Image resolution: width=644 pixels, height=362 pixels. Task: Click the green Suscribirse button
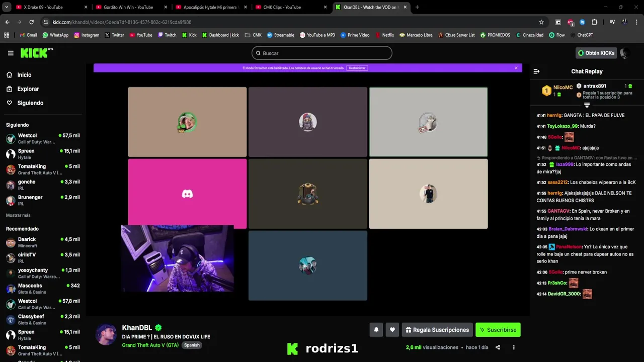point(498,330)
